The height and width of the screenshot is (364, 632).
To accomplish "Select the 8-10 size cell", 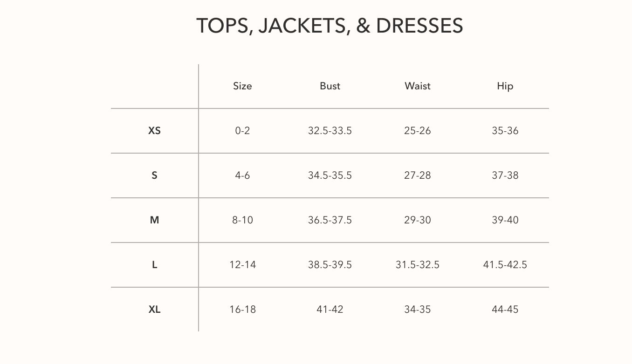I will [x=242, y=220].
